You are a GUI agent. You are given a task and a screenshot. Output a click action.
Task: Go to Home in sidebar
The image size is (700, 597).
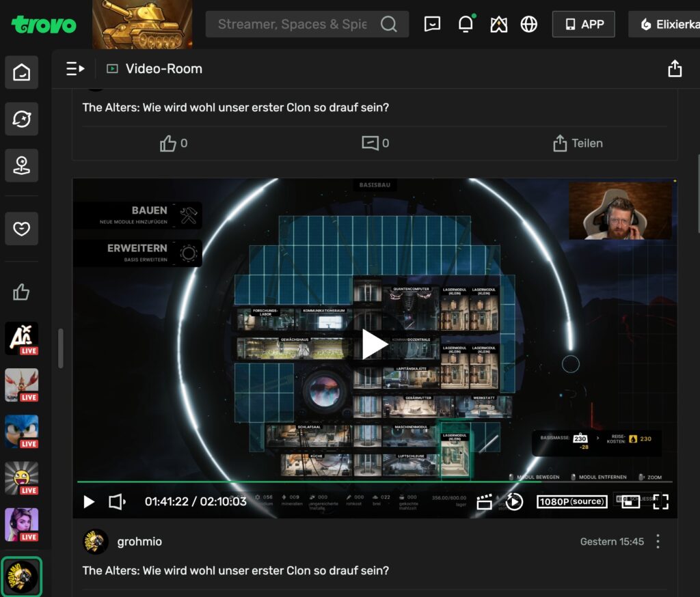point(21,72)
